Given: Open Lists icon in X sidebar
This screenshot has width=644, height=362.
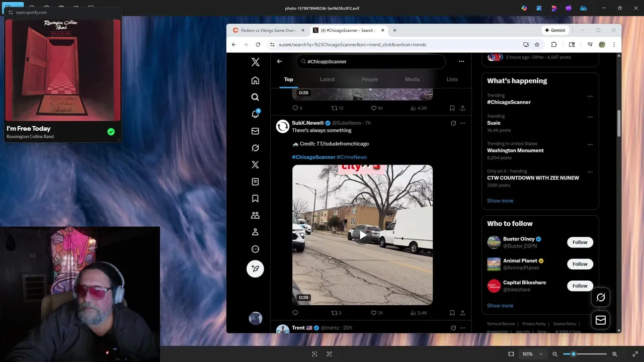Looking at the screenshot, I should (255, 182).
